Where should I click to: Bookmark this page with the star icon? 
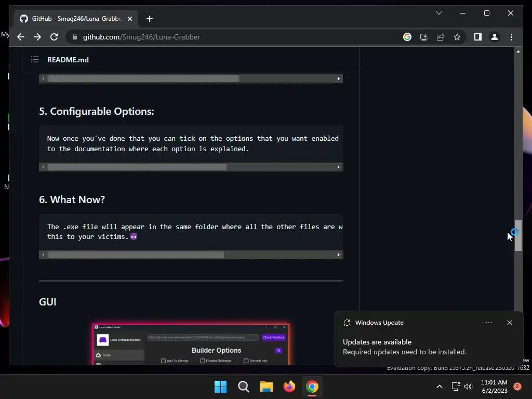457,37
